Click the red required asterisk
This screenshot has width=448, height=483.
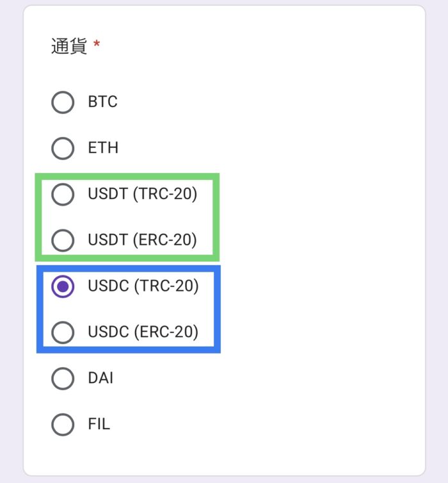97,43
